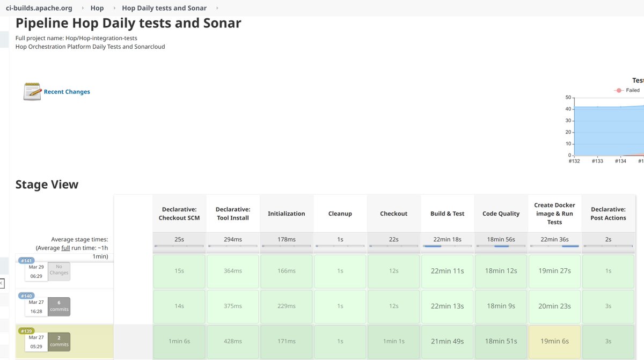Image resolution: width=644 pixels, height=360 pixels.
Task: Click the Cleanup stage header
Action: [x=340, y=214]
